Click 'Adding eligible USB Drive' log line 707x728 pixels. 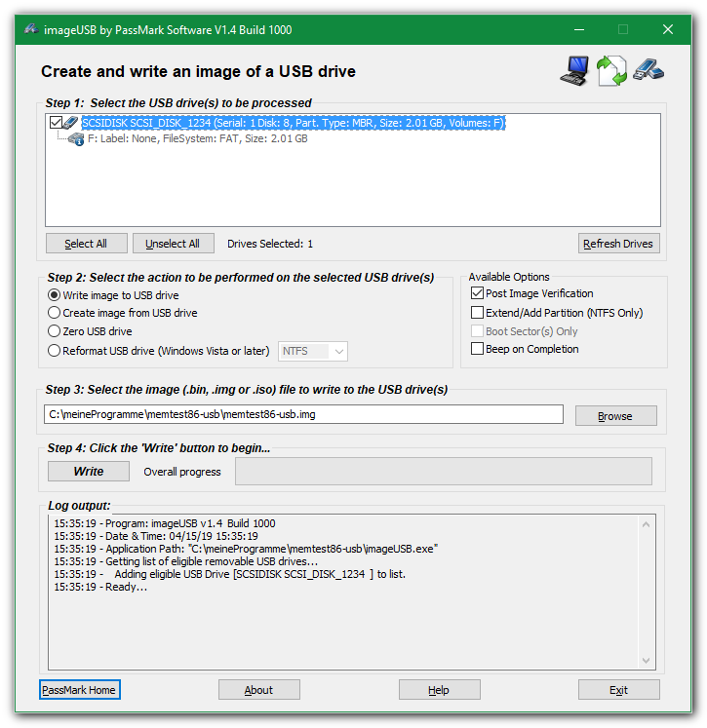coord(229,574)
